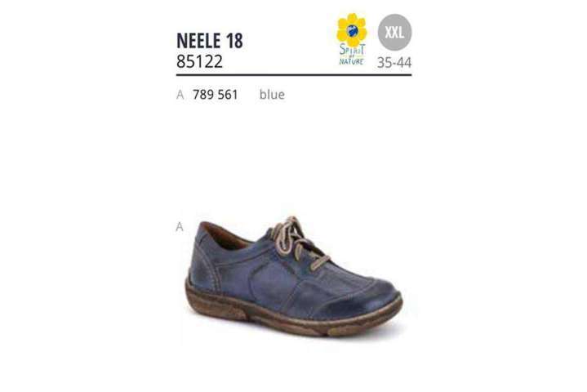The height and width of the screenshot is (392, 587).
Task: Click the yellow flower Spirit of Nature logo
Action: pos(352,39)
